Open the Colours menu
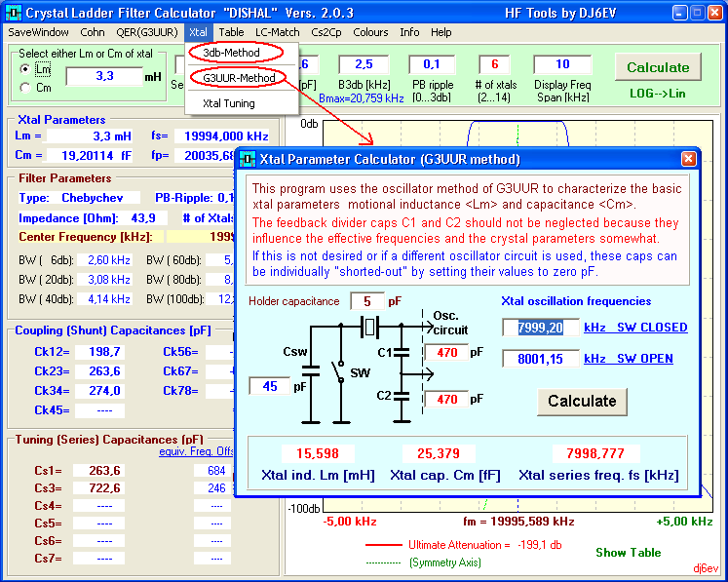The height and width of the screenshot is (582, 728). tap(370, 32)
